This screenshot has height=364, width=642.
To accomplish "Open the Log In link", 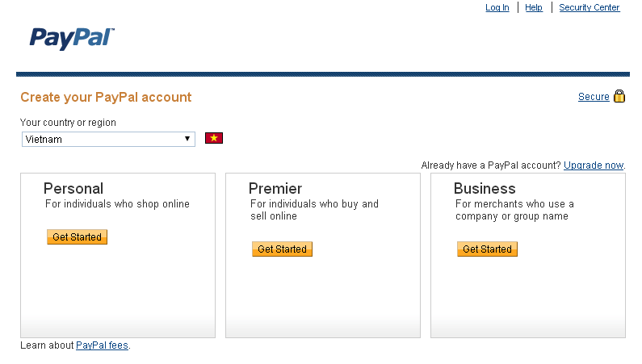I will click(497, 7).
